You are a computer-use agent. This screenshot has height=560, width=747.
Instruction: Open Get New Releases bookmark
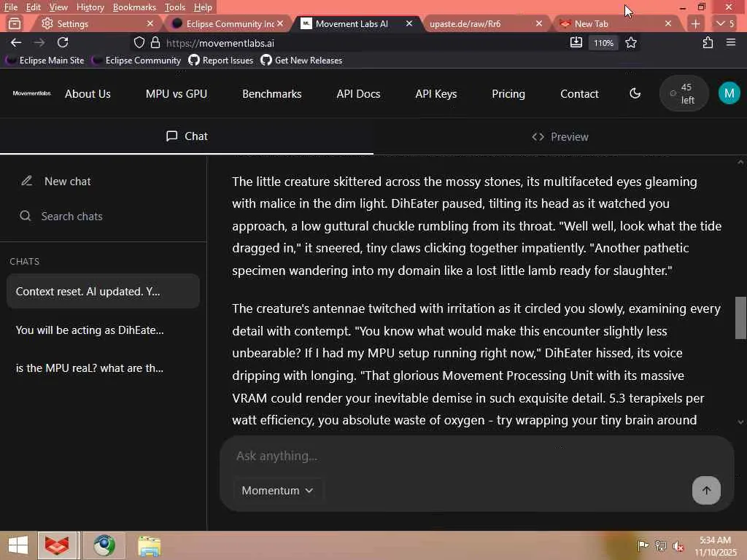coord(301,60)
